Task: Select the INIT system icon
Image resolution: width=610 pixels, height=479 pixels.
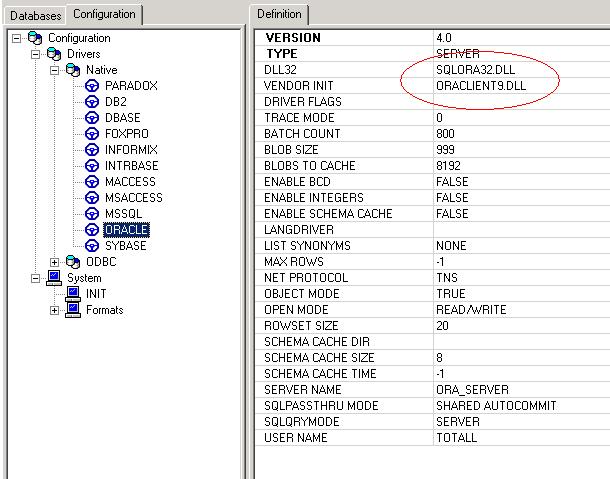Action: (x=73, y=294)
